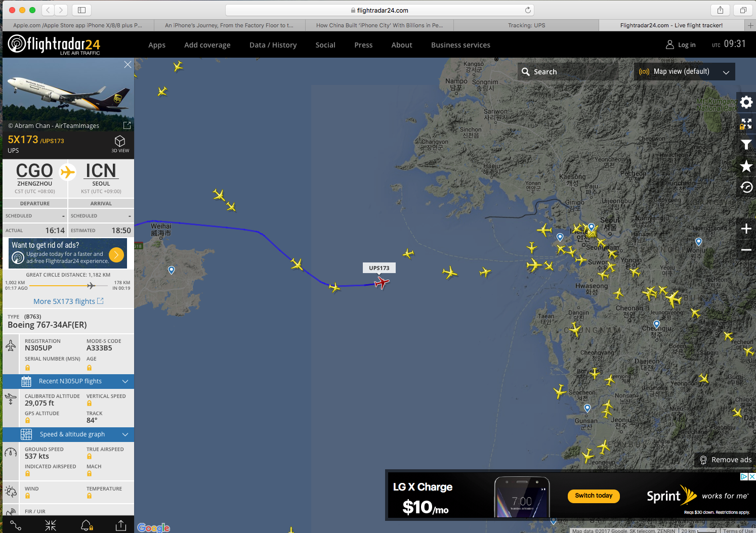Click flight progress indicator plane on bar
Screen dimensions: 756x533
(x=91, y=286)
